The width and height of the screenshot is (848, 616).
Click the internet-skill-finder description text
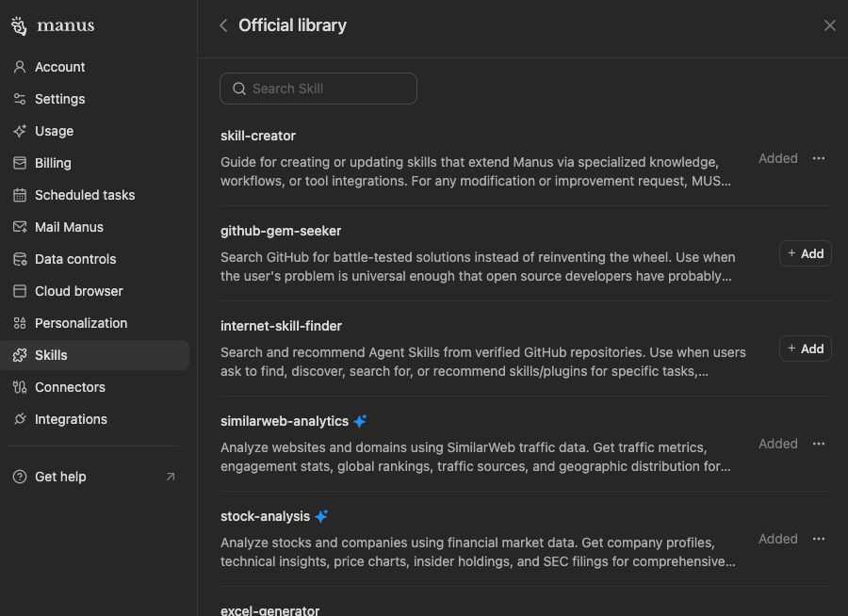483,362
